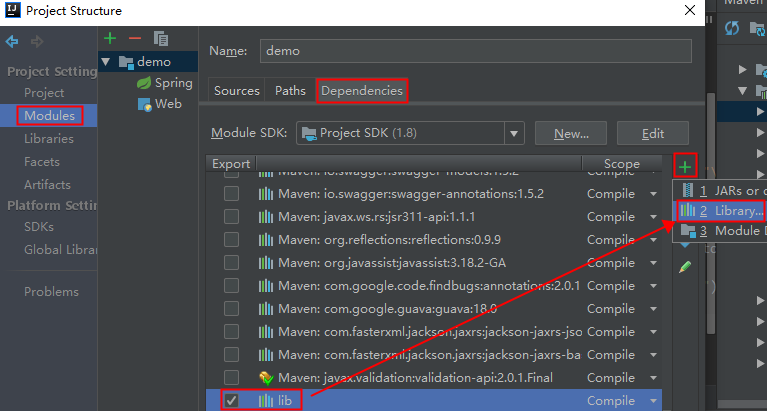Open Scope dropdown for swagger-annotations row

pyautogui.click(x=654, y=194)
